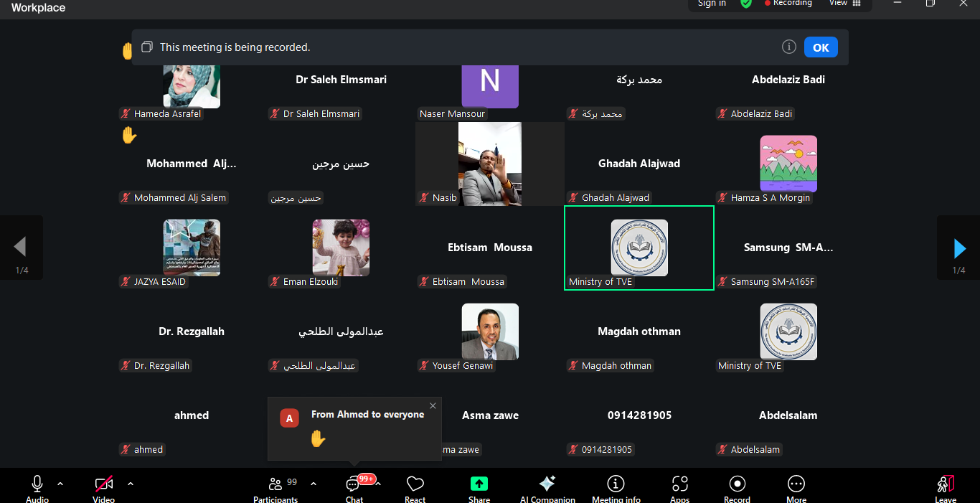Image resolution: width=980 pixels, height=503 pixels.
Task: Share your screen
Action: pos(479,486)
